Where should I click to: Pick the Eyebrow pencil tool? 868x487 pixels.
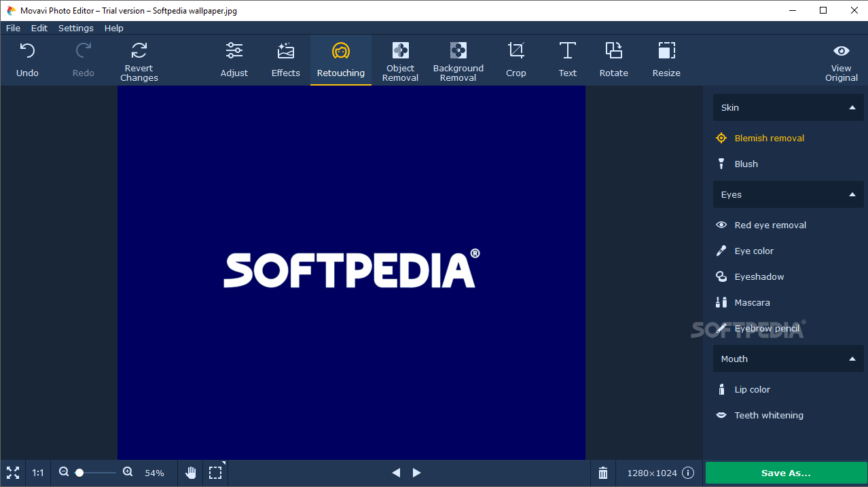757,328
